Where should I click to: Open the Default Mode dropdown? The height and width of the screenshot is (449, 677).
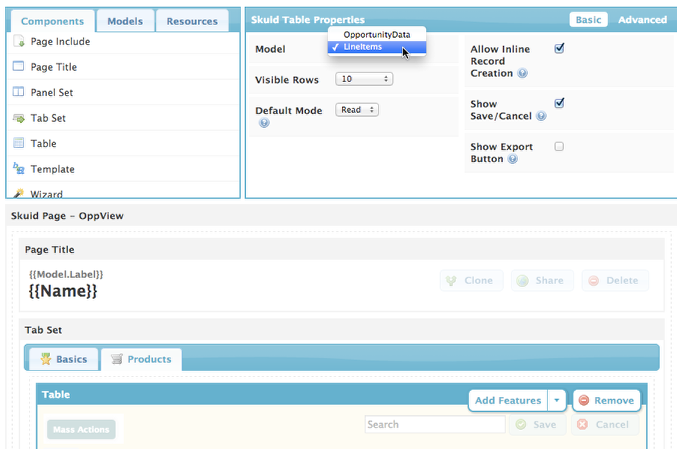click(x=357, y=110)
